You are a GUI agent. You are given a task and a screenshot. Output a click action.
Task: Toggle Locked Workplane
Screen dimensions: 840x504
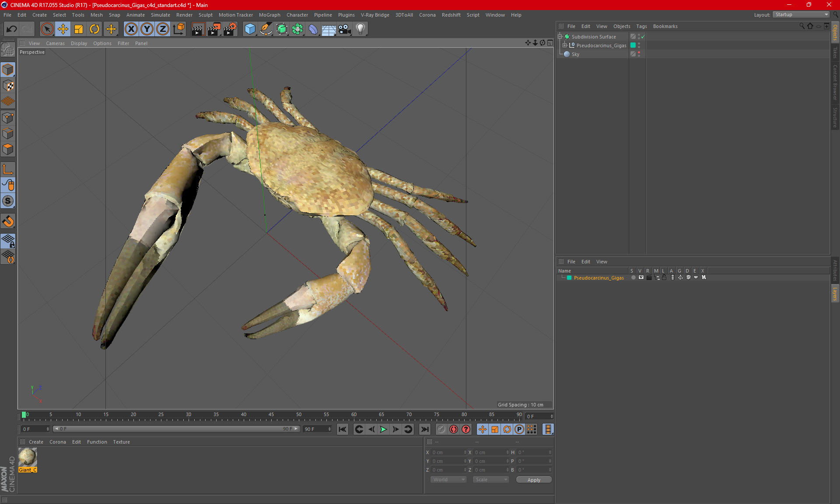8,241
